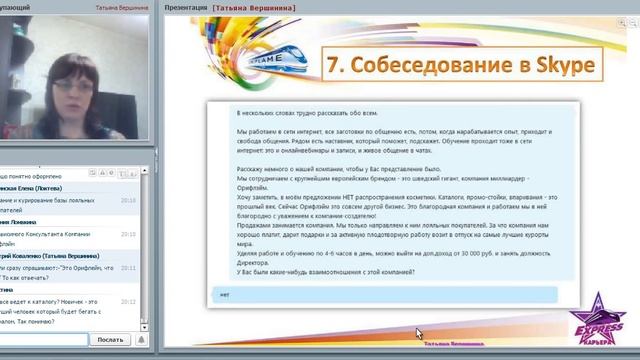Screen dimensions: 640x360
Task: Zoom out of the presentation slide
Action: click(634, 23)
